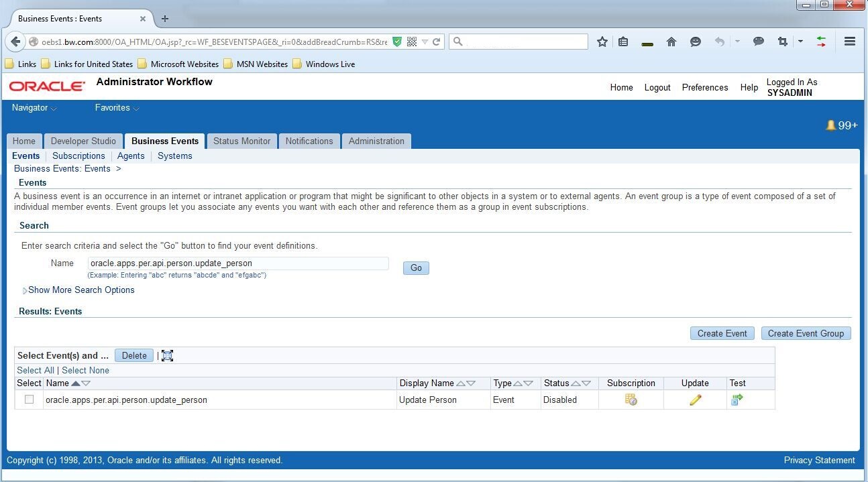Screen dimensions: 868x482
Task: Open the Subscriptions subtab
Action: [78, 156]
